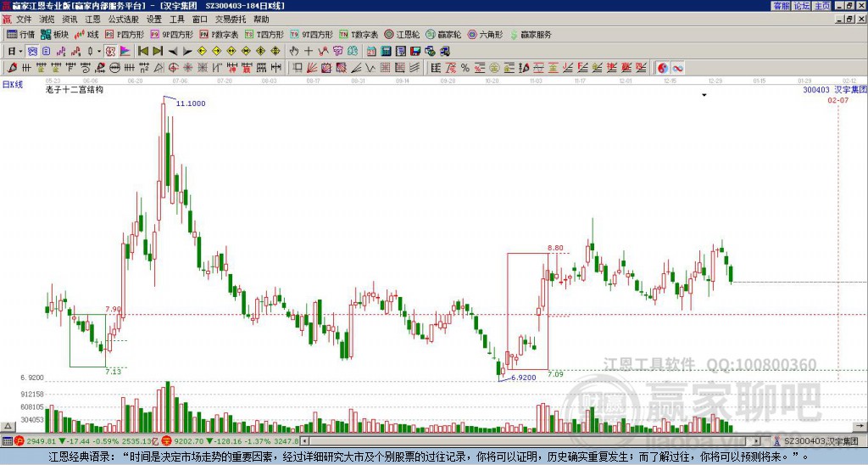The image size is (868, 465).
Task: Click the 主页 homepage button
Action: click(x=822, y=6)
